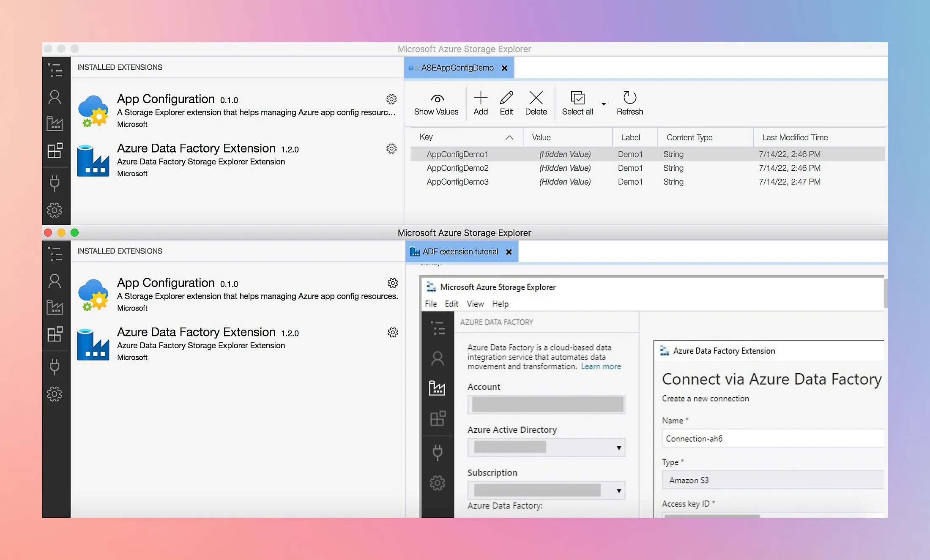Click the Connection-ah6 Name field
The width and height of the screenshot is (930, 560).
(x=772, y=439)
